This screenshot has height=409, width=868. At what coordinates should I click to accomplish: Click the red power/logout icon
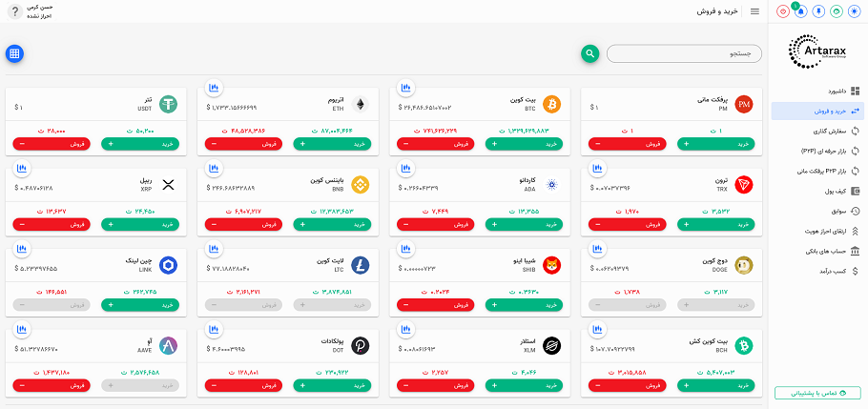[x=783, y=11]
